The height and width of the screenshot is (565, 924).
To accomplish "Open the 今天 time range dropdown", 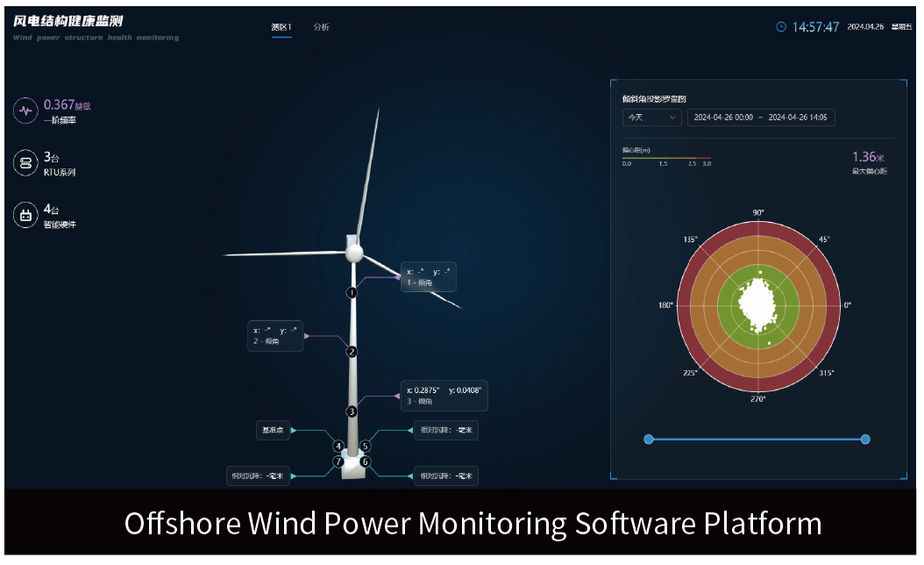I will pyautogui.click(x=650, y=118).
